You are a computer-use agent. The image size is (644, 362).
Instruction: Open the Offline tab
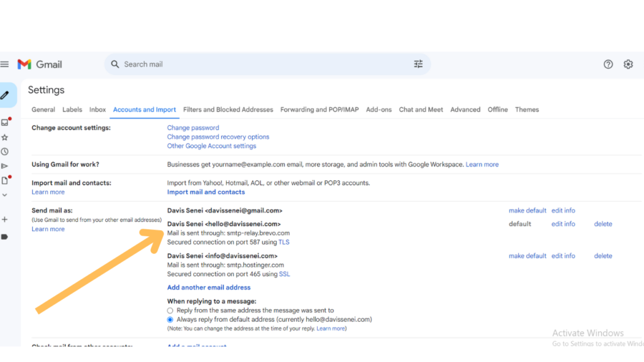498,109
